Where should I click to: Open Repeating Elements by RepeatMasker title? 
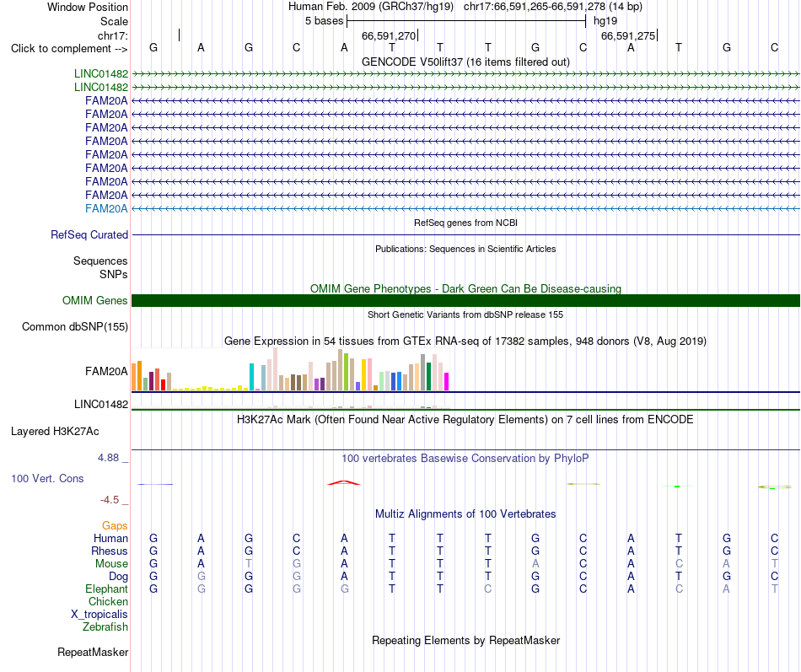tap(465, 641)
